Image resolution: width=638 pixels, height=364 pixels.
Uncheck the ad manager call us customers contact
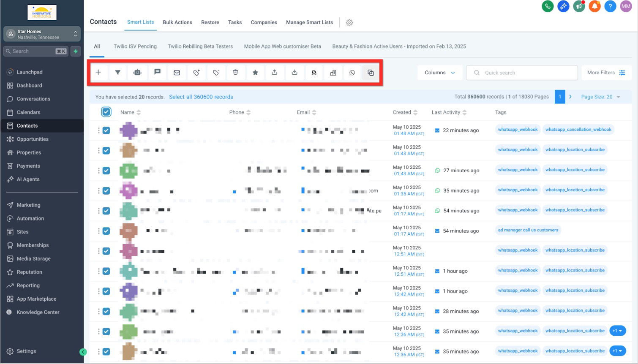tap(106, 231)
